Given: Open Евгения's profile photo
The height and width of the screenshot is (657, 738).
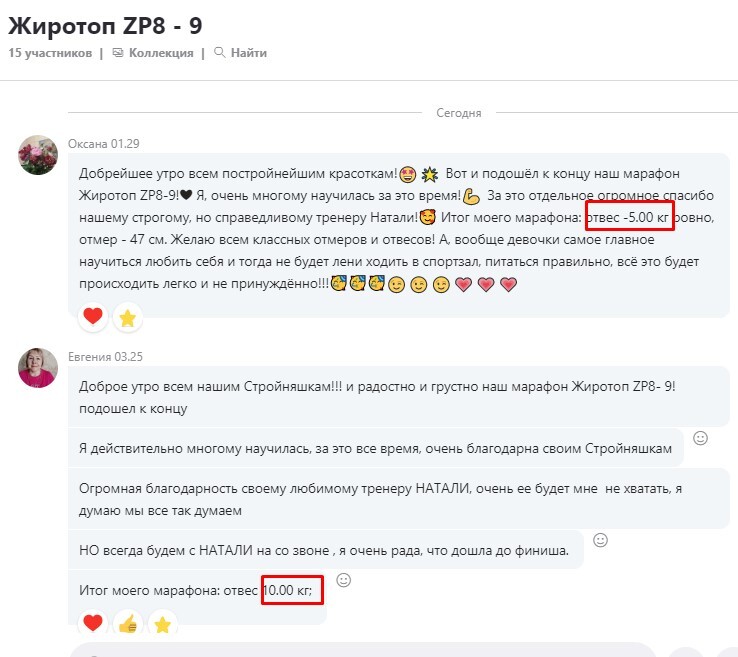Looking at the screenshot, I should [x=38, y=368].
